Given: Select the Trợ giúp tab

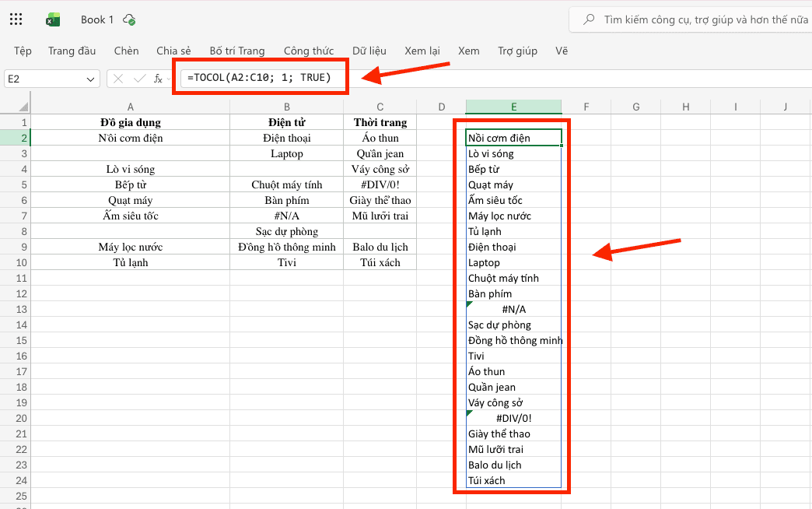Looking at the screenshot, I should pos(517,51).
